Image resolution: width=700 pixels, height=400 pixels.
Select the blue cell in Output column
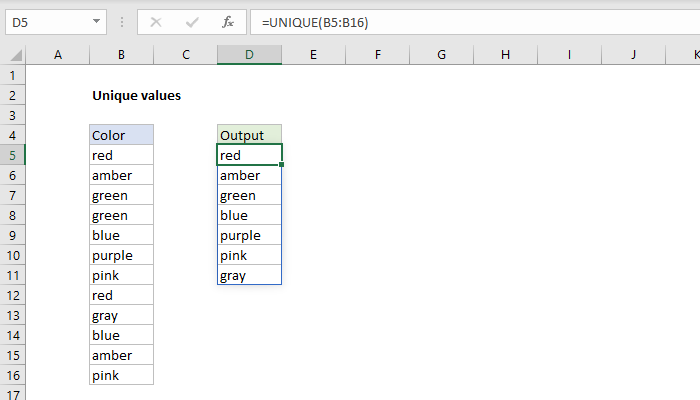[x=249, y=215]
